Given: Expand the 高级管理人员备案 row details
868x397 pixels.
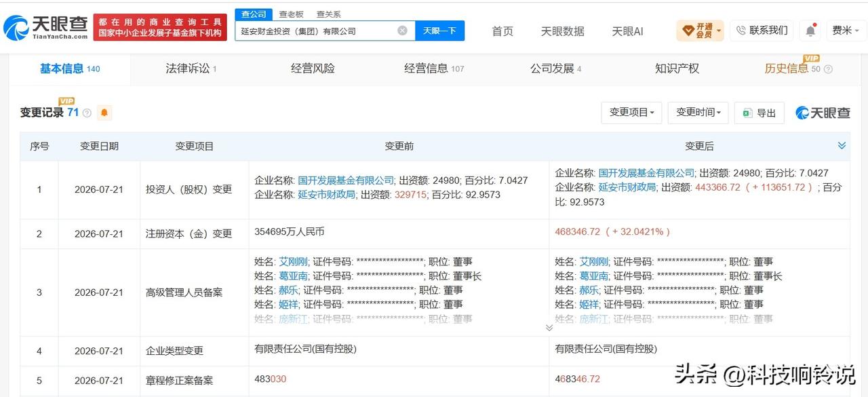Looking at the screenshot, I should 549,328.
